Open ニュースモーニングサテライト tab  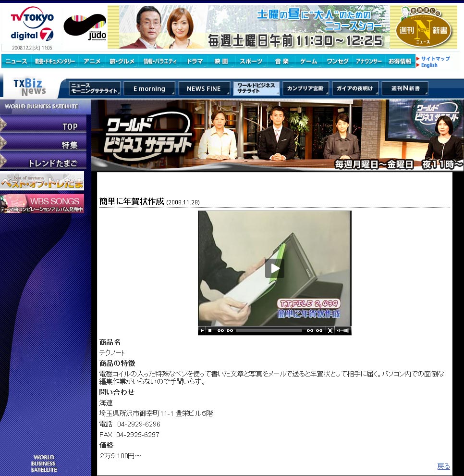click(95, 88)
